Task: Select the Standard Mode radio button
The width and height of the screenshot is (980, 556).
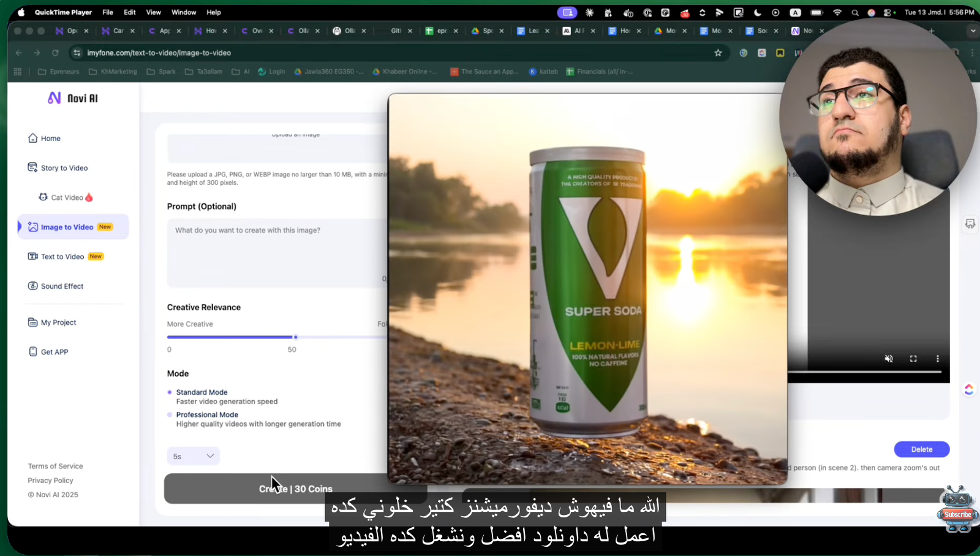Action: (x=169, y=392)
